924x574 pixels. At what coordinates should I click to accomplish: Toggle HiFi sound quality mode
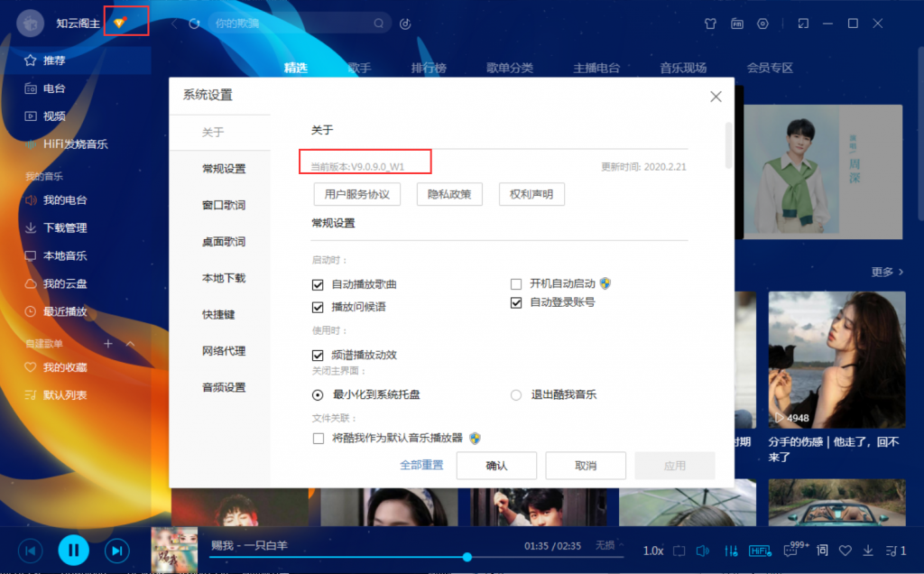[759, 551]
